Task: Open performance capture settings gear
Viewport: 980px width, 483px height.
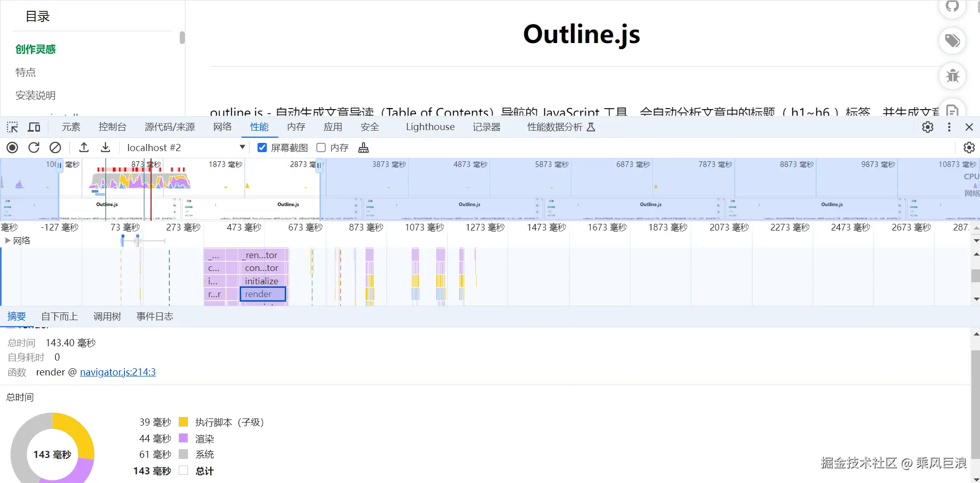Action: click(x=969, y=148)
